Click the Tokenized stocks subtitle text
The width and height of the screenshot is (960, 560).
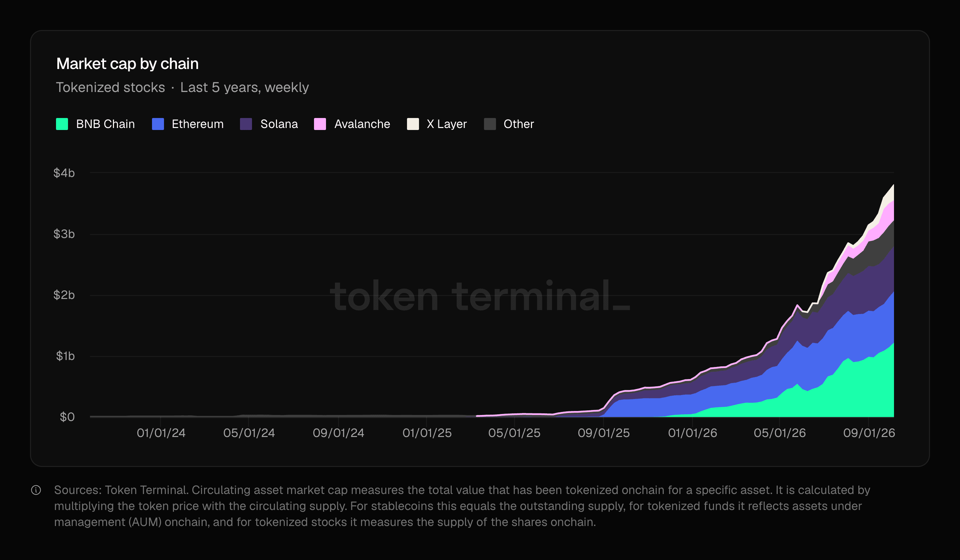[x=110, y=88]
